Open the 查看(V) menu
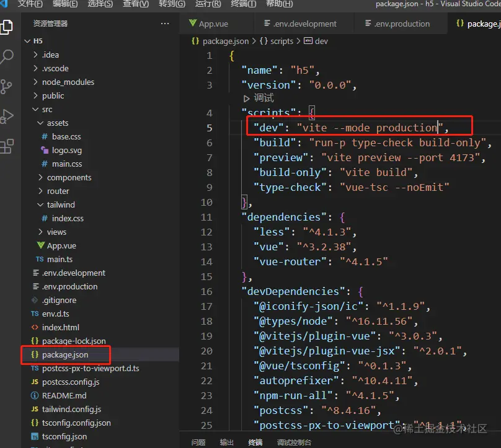This screenshot has height=448, width=501. (x=136, y=4)
